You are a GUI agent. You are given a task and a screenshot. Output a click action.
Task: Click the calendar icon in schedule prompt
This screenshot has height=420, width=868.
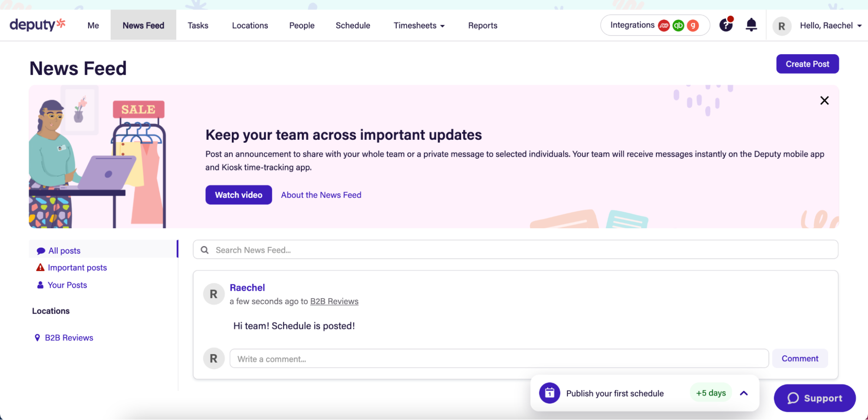coord(549,393)
